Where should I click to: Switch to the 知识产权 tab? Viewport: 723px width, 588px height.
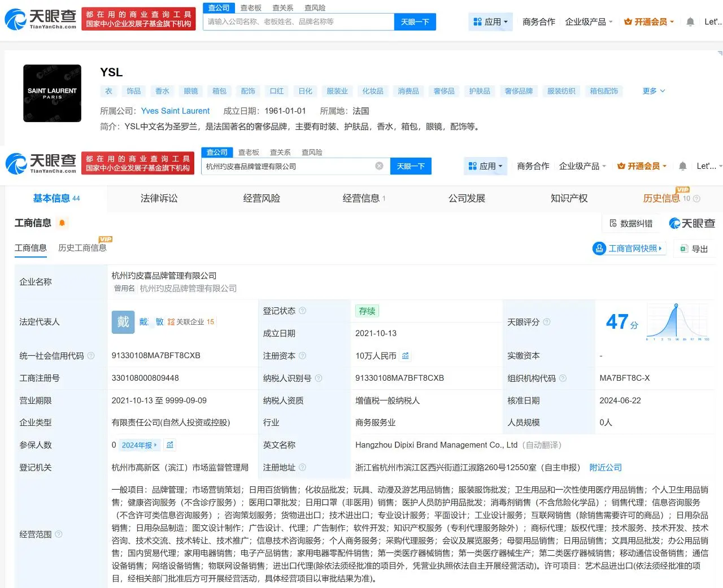pyautogui.click(x=569, y=198)
